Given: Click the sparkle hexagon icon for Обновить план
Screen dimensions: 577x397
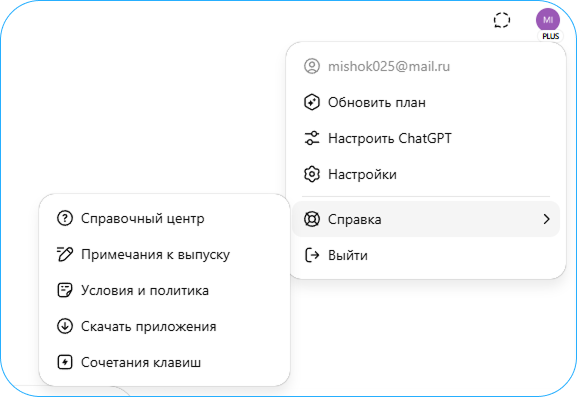Looking at the screenshot, I should pos(312,102).
